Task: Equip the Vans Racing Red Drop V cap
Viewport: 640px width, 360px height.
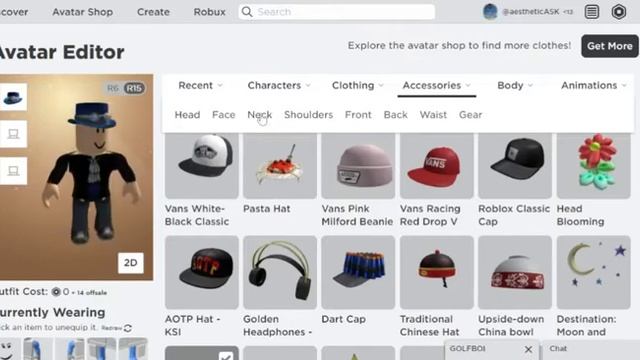Action: [x=437, y=165]
